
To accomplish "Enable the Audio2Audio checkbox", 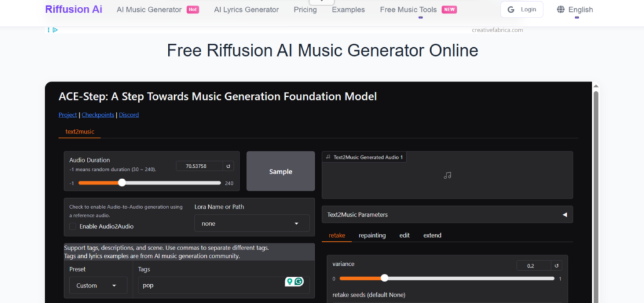I will pos(73,226).
